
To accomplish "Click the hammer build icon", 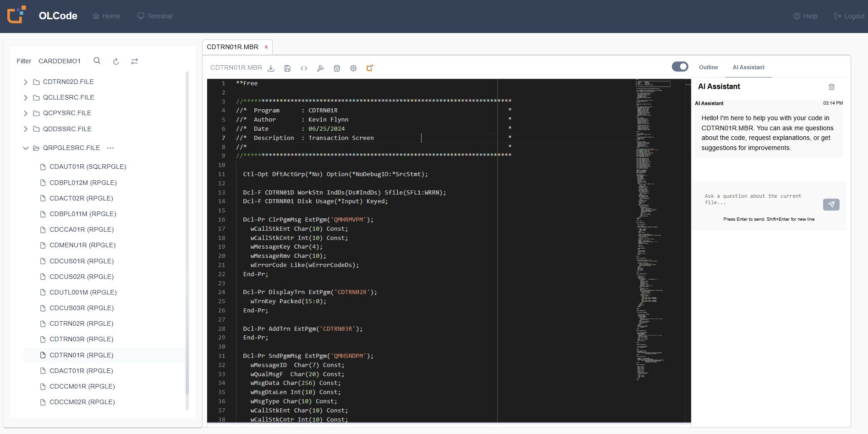I will coord(320,68).
